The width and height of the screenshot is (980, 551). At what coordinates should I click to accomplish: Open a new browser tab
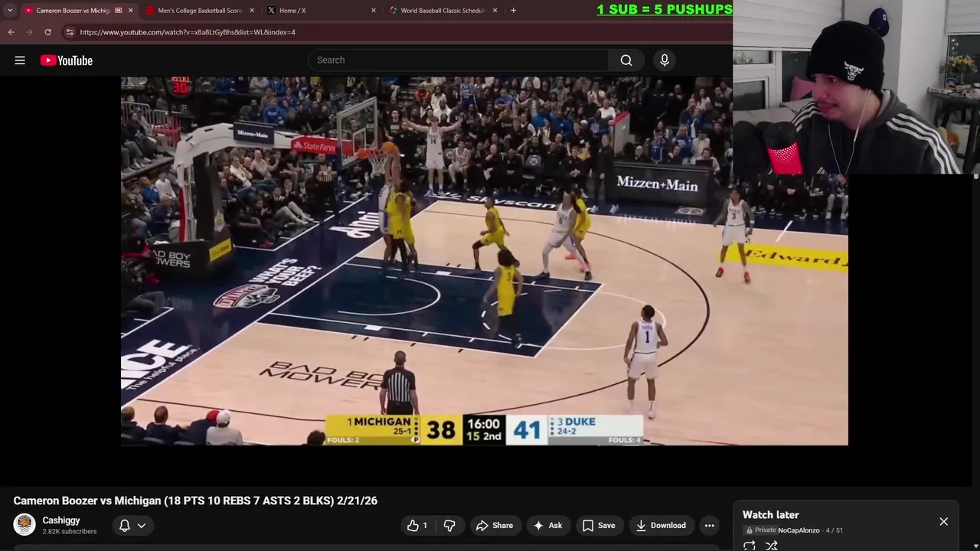point(513,11)
